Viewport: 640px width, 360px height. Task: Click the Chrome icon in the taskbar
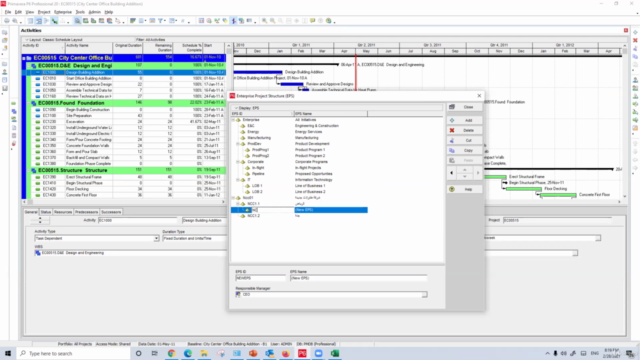click(171, 353)
